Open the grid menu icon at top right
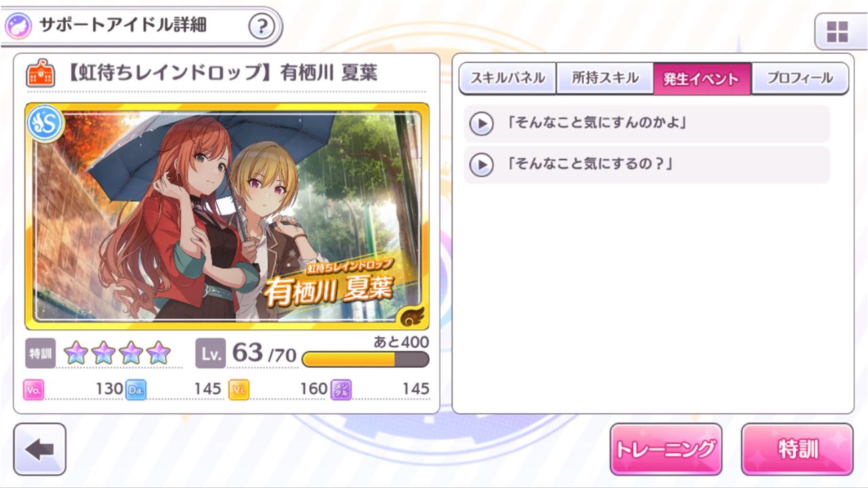Viewport: 868px width, 488px height. pyautogui.click(x=837, y=31)
